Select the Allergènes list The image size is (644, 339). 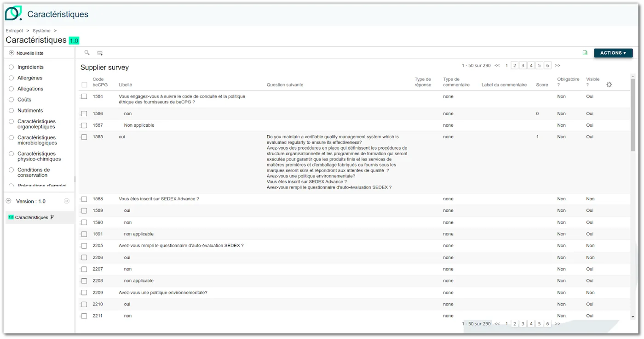(x=30, y=78)
